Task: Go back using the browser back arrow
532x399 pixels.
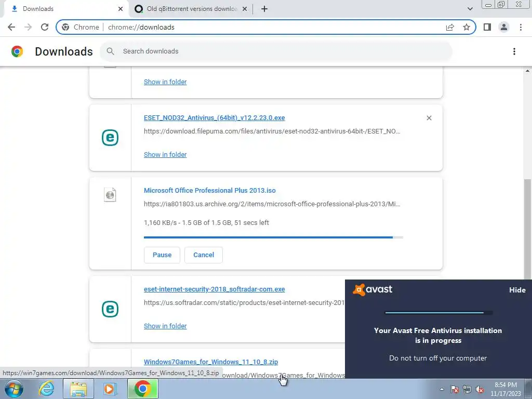Action: [11, 27]
